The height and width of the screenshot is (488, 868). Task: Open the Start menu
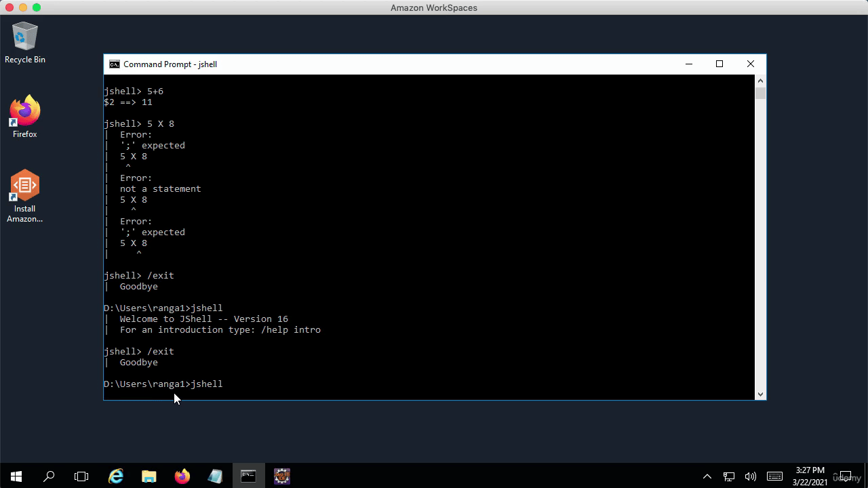tap(16, 476)
